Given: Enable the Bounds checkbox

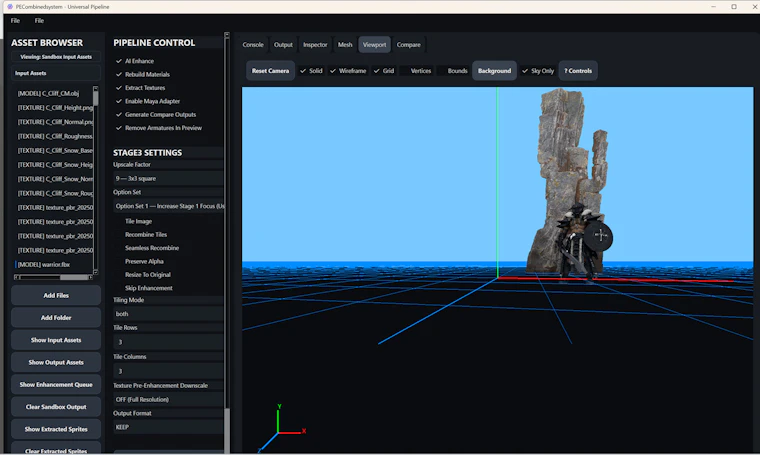Looking at the screenshot, I should click(453, 71).
